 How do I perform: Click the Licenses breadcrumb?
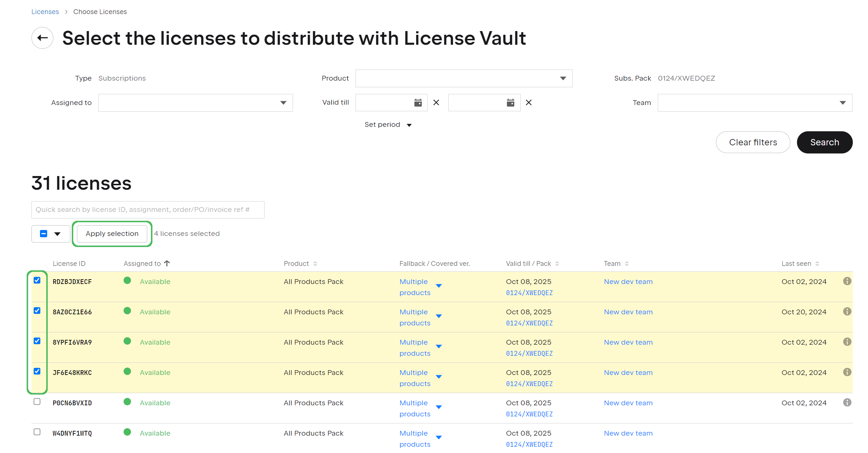(45, 11)
